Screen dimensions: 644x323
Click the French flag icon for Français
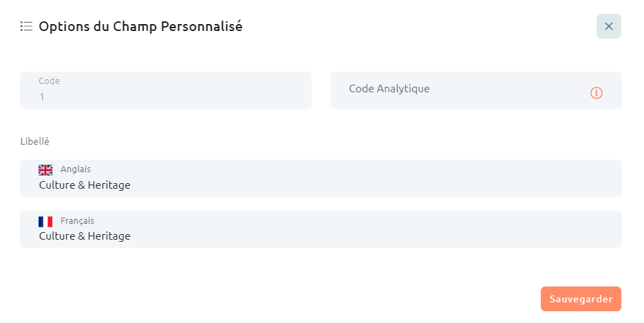point(45,222)
